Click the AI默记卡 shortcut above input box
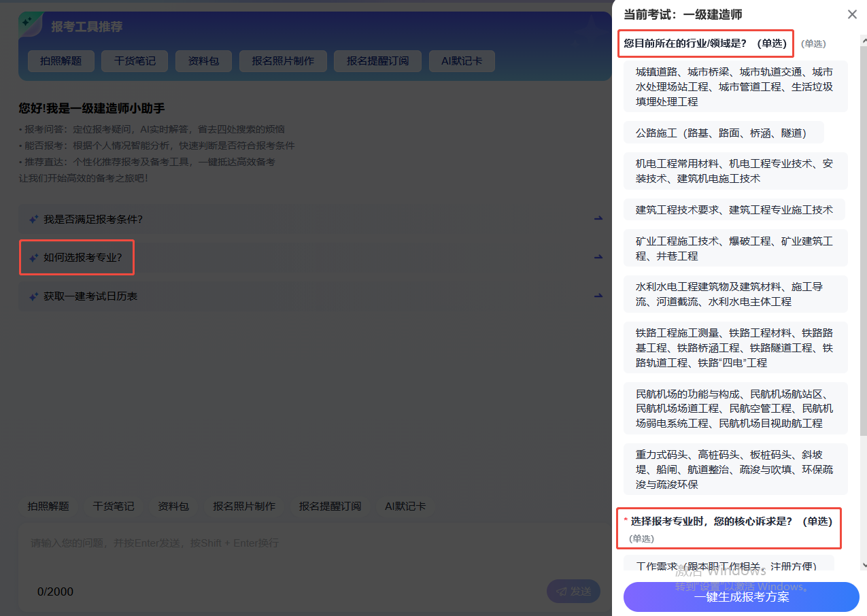This screenshot has width=867, height=616. click(x=405, y=506)
